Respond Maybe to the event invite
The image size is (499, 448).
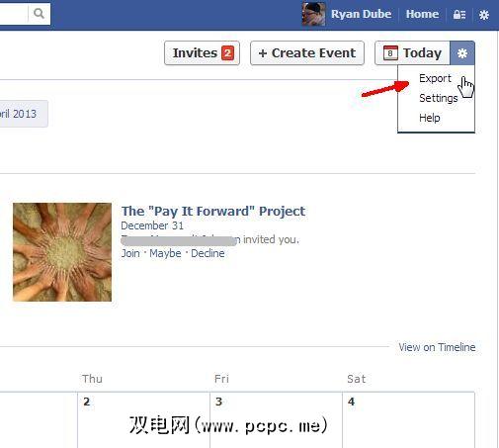165,253
